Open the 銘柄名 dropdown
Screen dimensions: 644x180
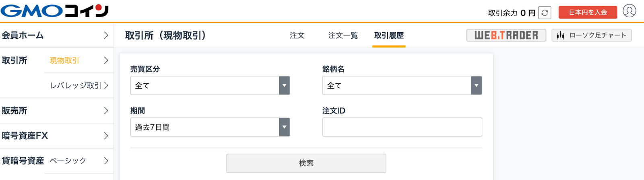point(402,85)
